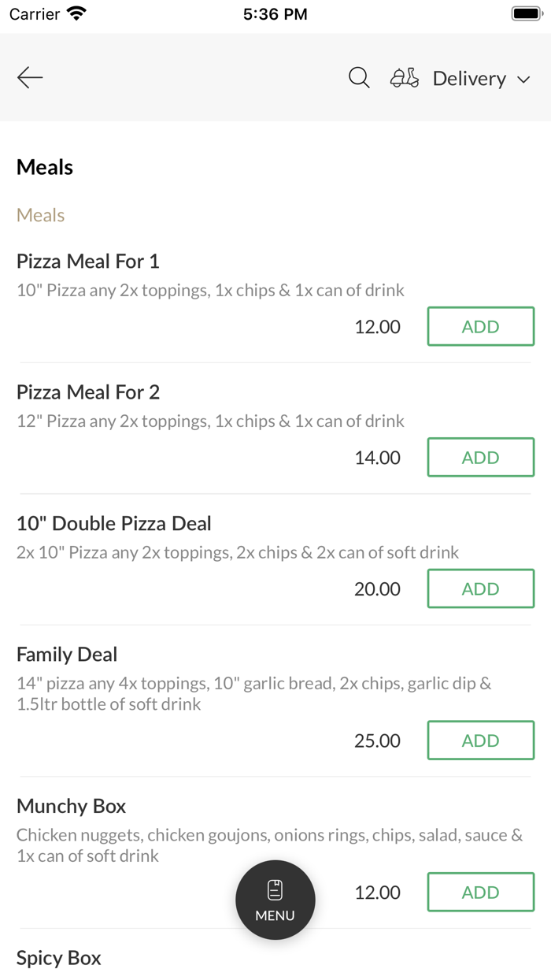This screenshot has width=551, height=980.
Task: Tap the document icon inside MENU button
Action: [x=275, y=889]
